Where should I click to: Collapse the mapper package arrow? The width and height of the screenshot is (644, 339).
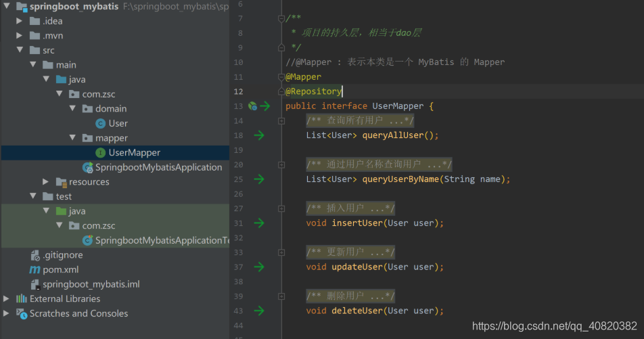click(72, 137)
